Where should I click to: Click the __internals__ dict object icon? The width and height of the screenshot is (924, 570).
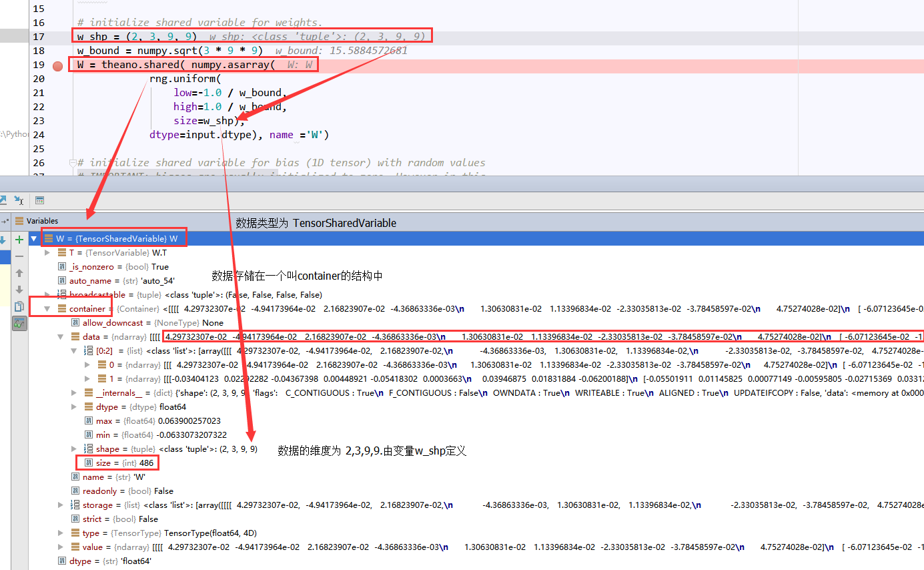tap(89, 392)
